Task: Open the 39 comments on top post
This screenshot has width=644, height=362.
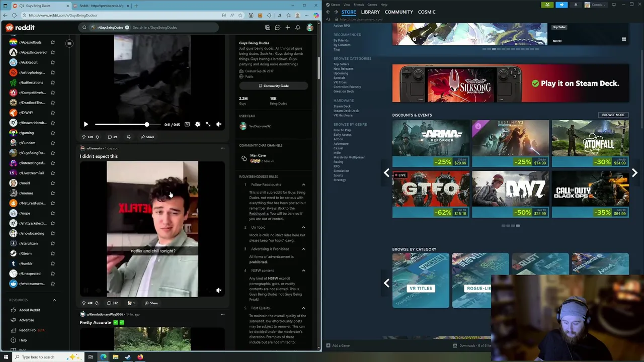Action: pos(112,137)
